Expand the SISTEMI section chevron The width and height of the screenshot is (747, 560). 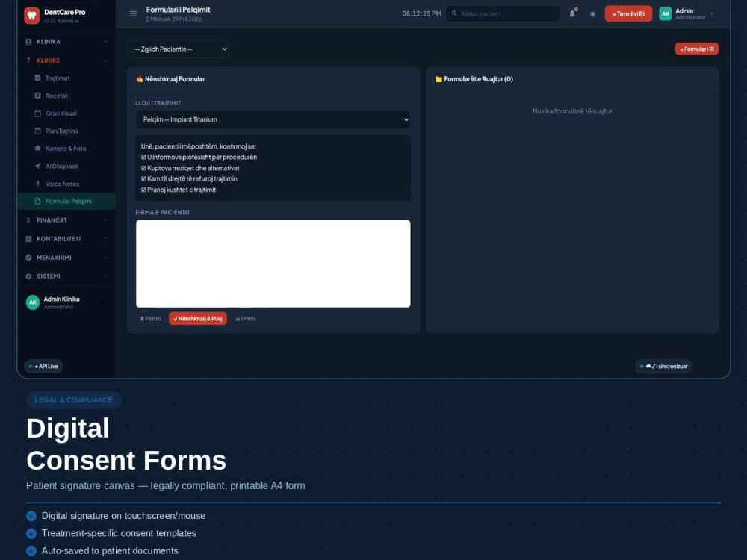105,276
